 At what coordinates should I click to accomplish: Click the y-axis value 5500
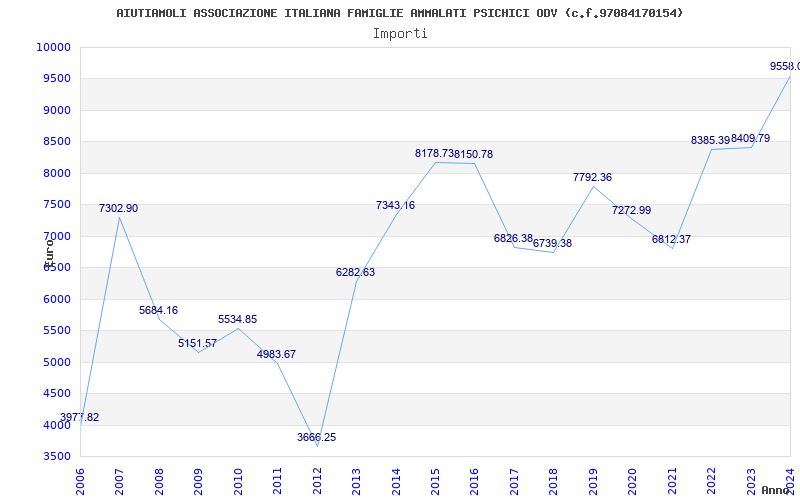coord(56,331)
